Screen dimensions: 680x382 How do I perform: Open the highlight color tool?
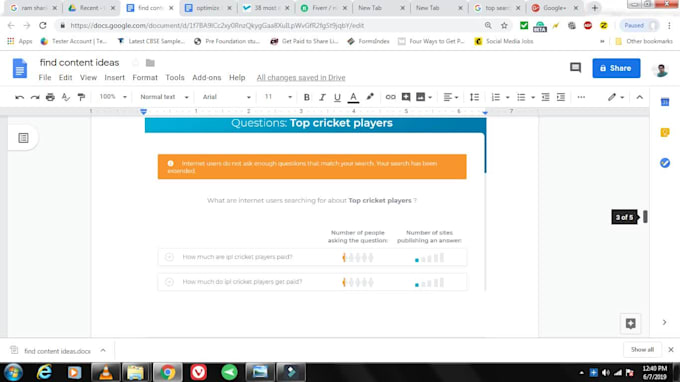coord(369,97)
